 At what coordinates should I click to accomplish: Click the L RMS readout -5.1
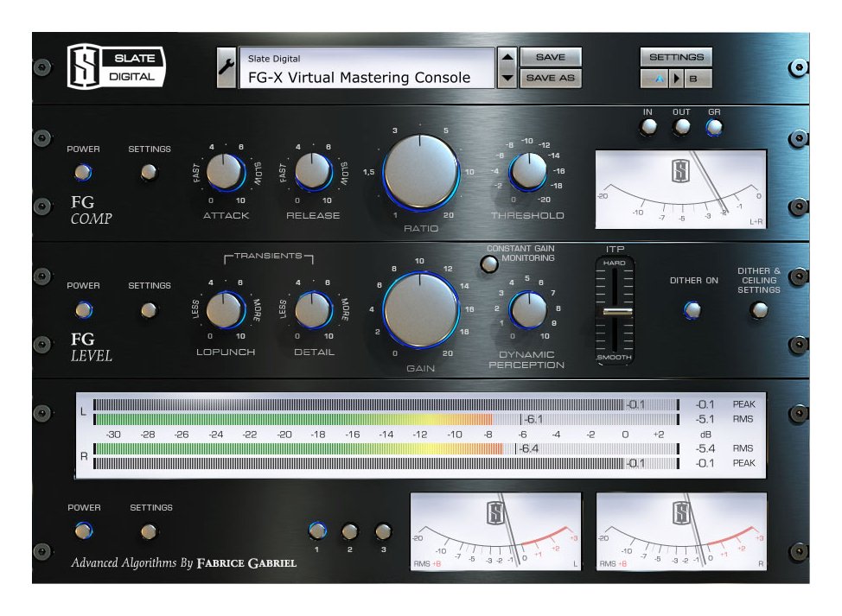[x=705, y=419]
